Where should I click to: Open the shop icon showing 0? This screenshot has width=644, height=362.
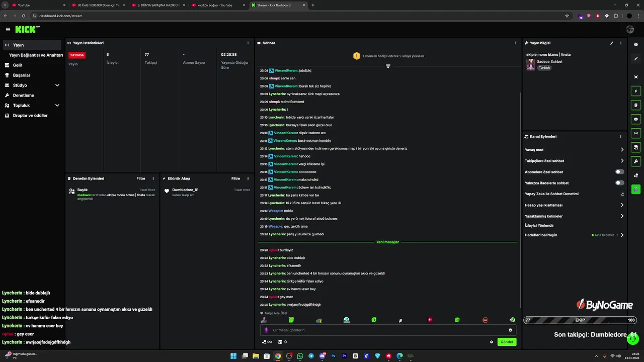(x=282, y=342)
